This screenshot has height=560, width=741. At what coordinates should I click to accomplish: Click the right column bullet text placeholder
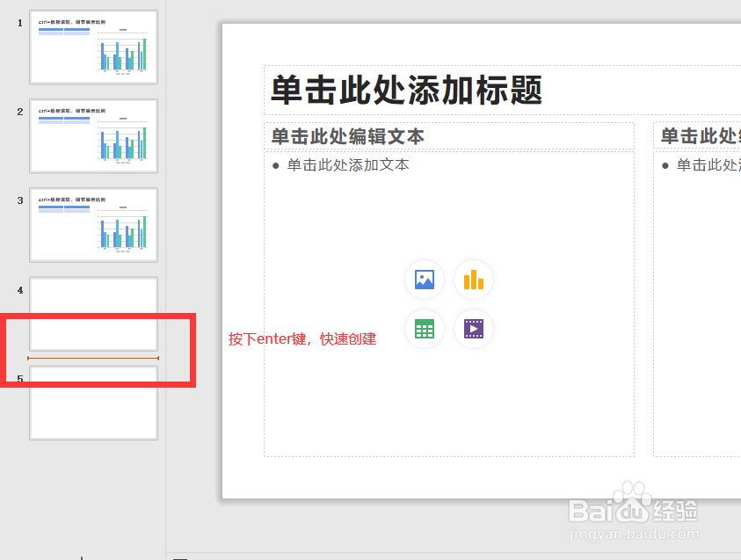point(697,304)
